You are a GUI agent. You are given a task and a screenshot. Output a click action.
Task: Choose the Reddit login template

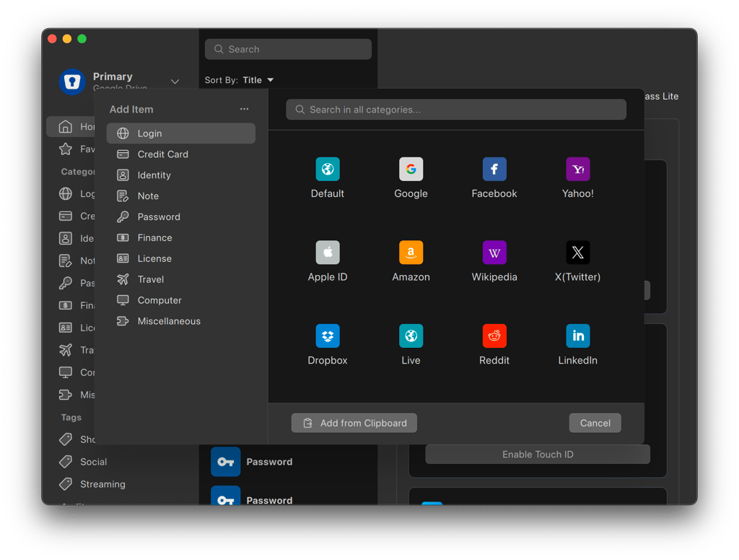494,336
